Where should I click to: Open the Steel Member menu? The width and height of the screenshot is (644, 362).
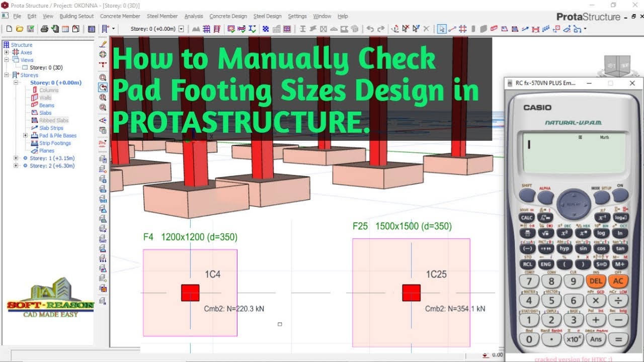coord(162,16)
